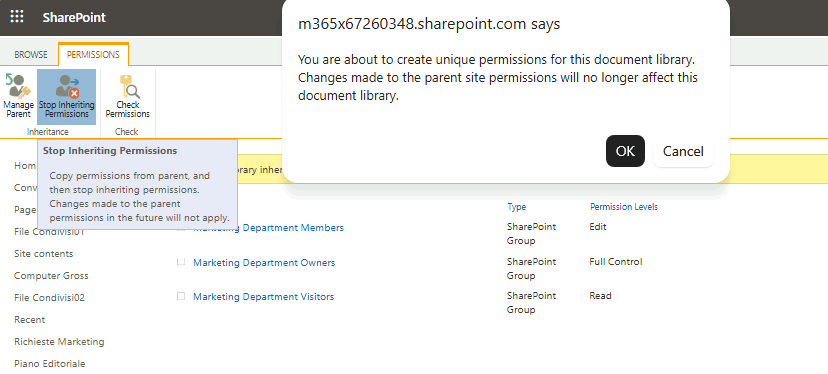Sort by Permission Levels column header
Image resolution: width=828 pixels, height=374 pixels.
pyautogui.click(x=624, y=207)
